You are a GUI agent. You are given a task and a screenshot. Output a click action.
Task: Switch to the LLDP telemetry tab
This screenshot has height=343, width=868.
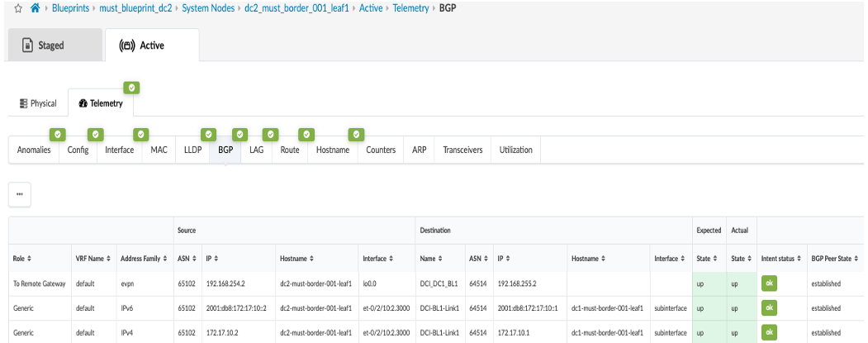pos(192,150)
